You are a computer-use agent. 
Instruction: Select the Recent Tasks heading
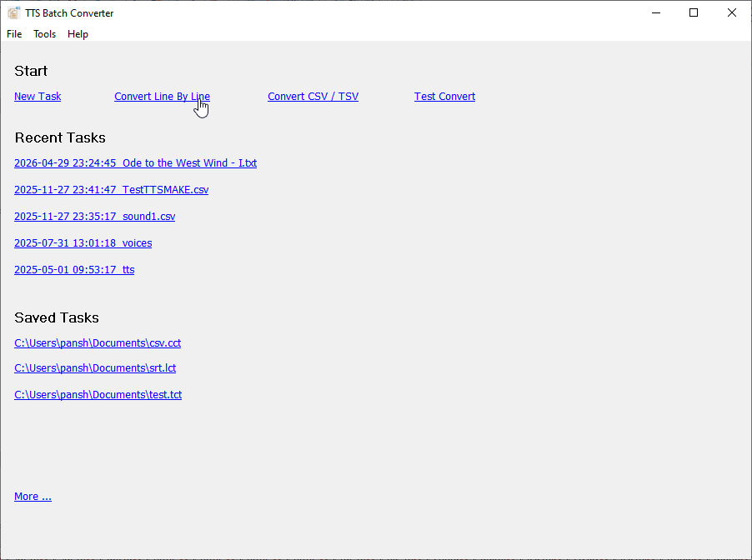(x=59, y=137)
